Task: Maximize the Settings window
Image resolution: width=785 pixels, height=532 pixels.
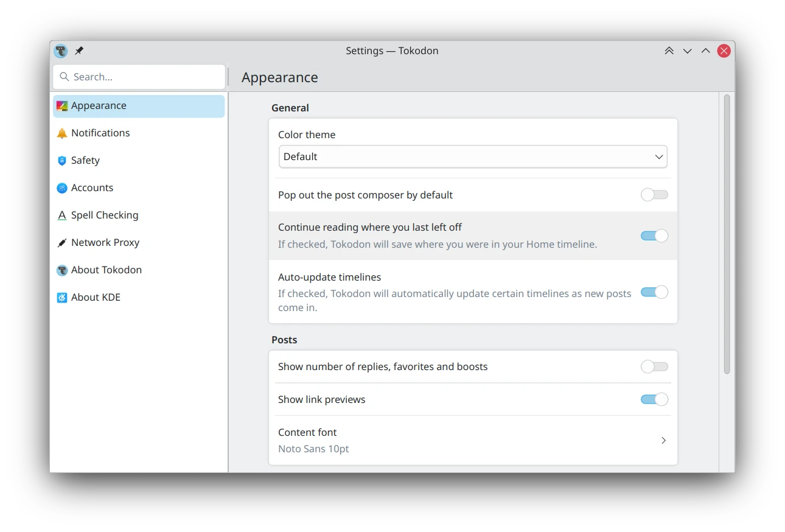Action: [x=706, y=51]
